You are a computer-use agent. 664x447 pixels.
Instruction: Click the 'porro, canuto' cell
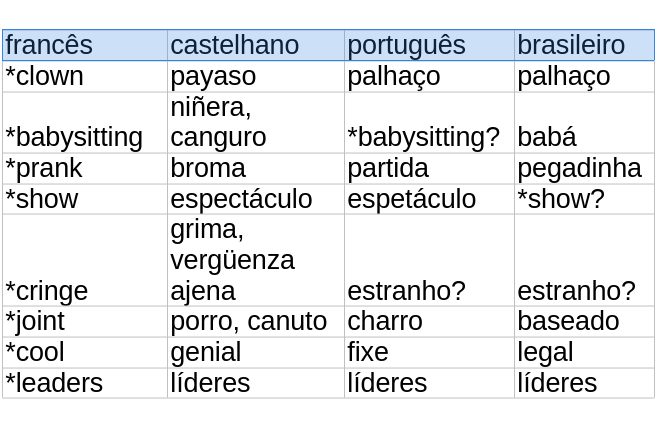click(x=256, y=322)
